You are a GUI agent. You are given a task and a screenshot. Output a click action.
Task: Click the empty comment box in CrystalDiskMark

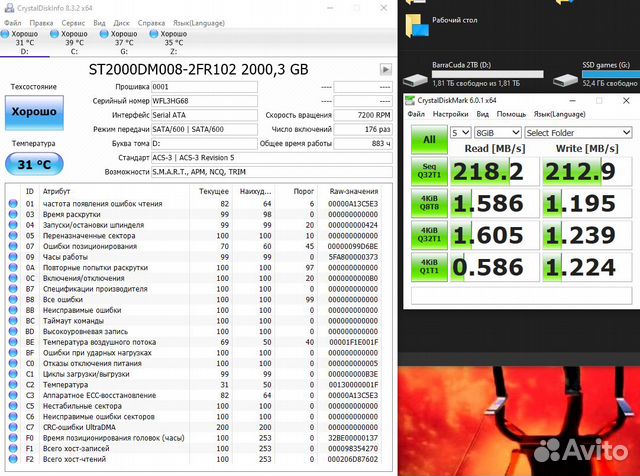[521, 296]
